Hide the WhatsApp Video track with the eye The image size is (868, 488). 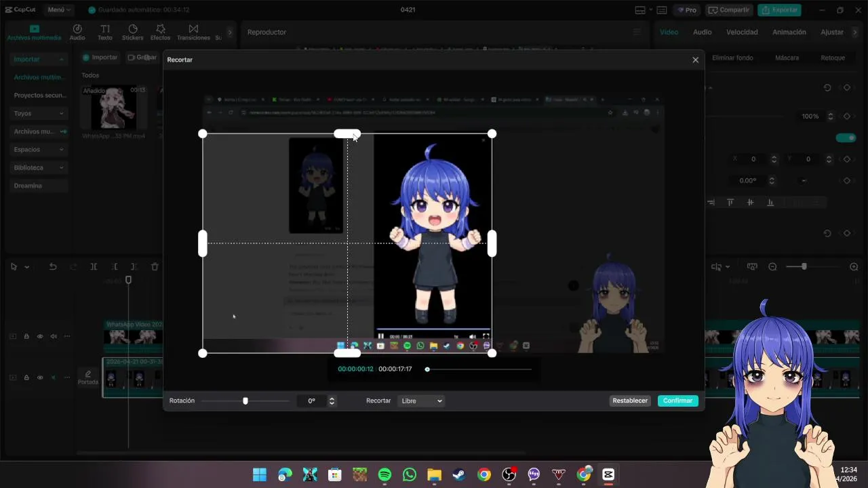click(40, 336)
